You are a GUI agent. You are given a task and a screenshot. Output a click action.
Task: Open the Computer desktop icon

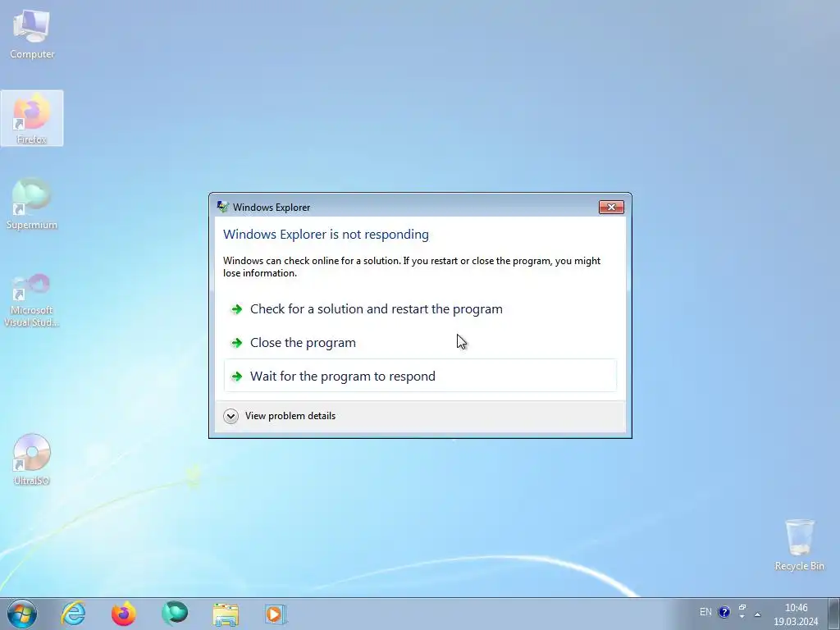[32, 33]
